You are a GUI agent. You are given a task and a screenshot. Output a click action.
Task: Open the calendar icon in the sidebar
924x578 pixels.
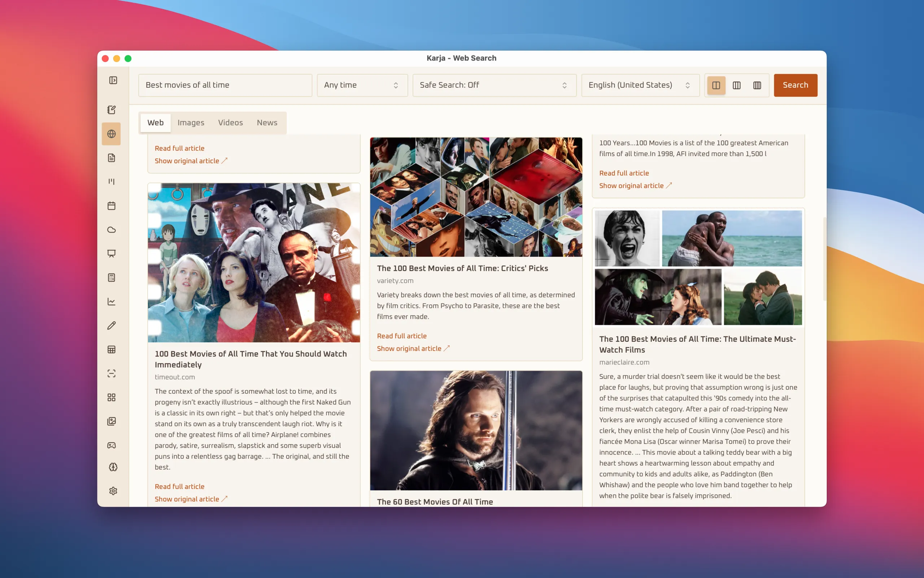pyautogui.click(x=112, y=206)
